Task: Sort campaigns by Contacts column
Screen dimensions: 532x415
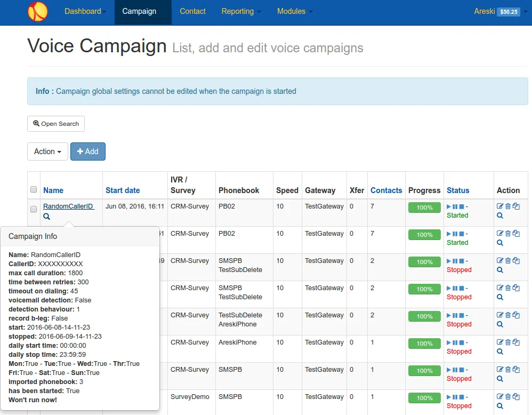Action: click(x=386, y=190)
